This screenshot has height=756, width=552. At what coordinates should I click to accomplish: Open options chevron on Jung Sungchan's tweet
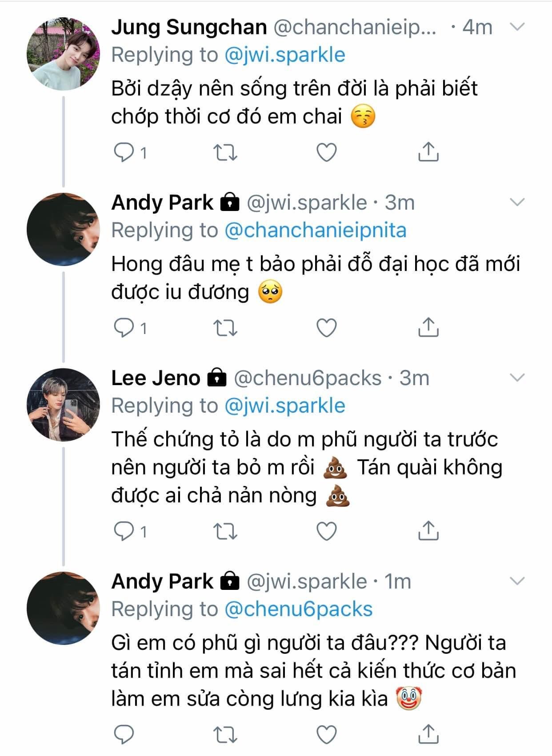(x=517, y=27)
